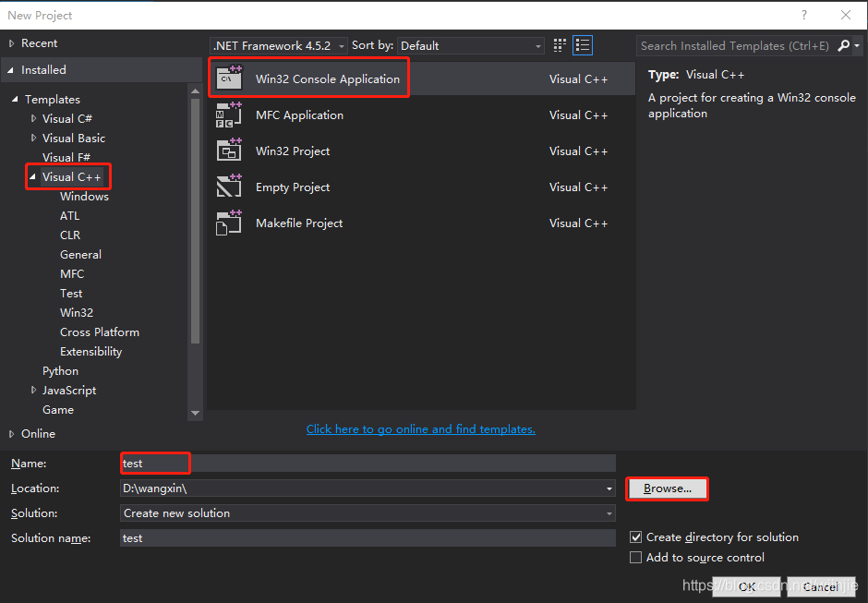This screenshot has width=868, height=603.
Task: Select the General category
Action: coord(81,255)
